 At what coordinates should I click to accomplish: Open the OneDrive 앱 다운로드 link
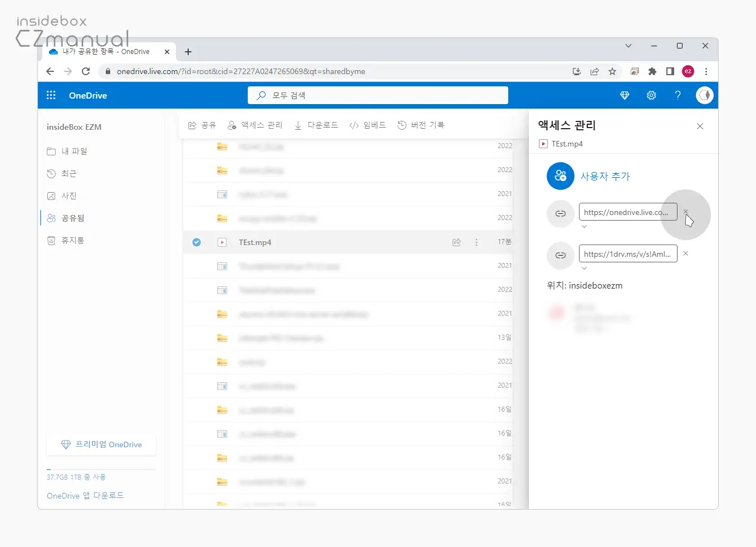tap(85, 496)
